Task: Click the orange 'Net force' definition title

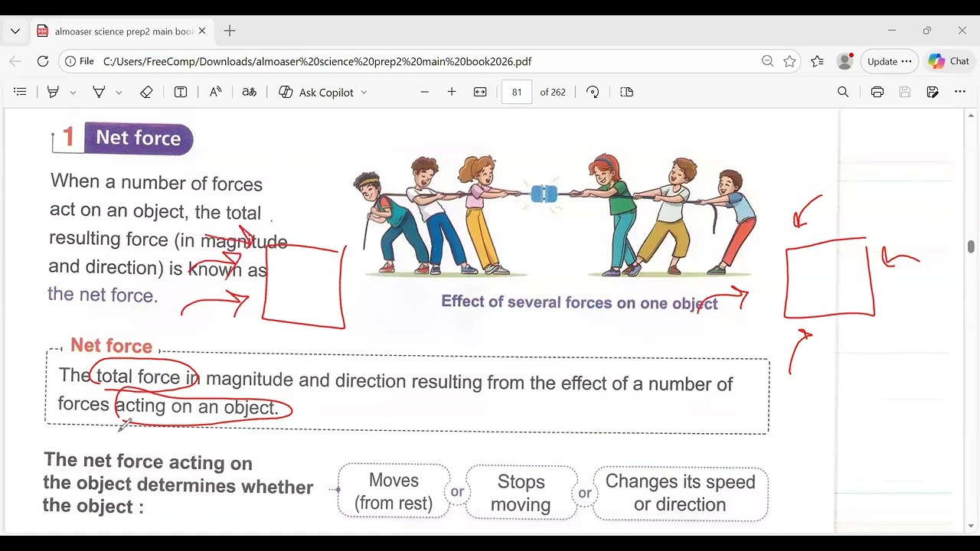Action: 111,346
